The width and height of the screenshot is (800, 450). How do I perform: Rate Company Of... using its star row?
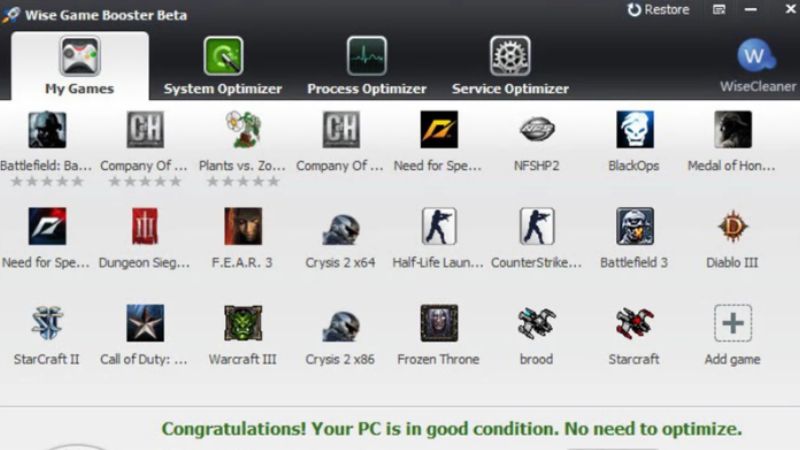[x=145, y=182]
